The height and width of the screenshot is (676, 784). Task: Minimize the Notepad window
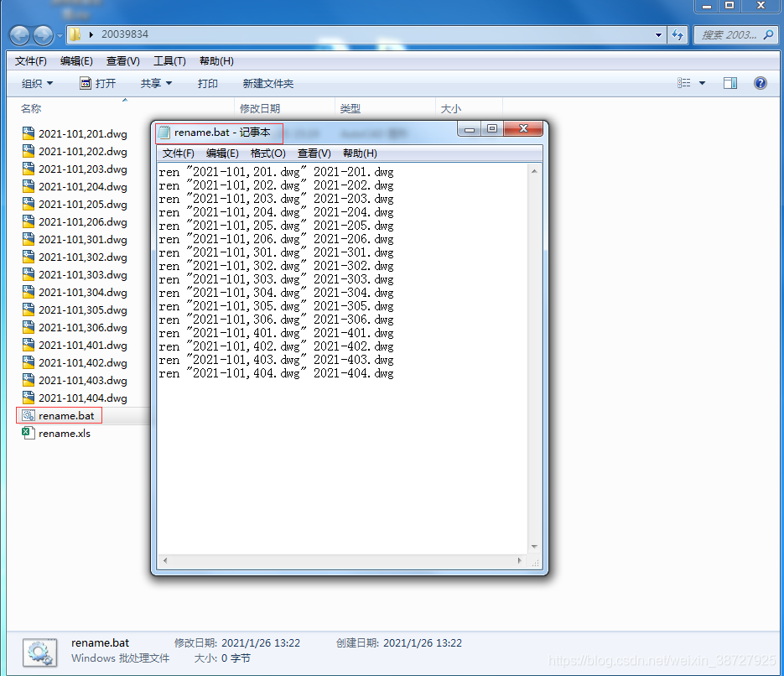(470, 129)
